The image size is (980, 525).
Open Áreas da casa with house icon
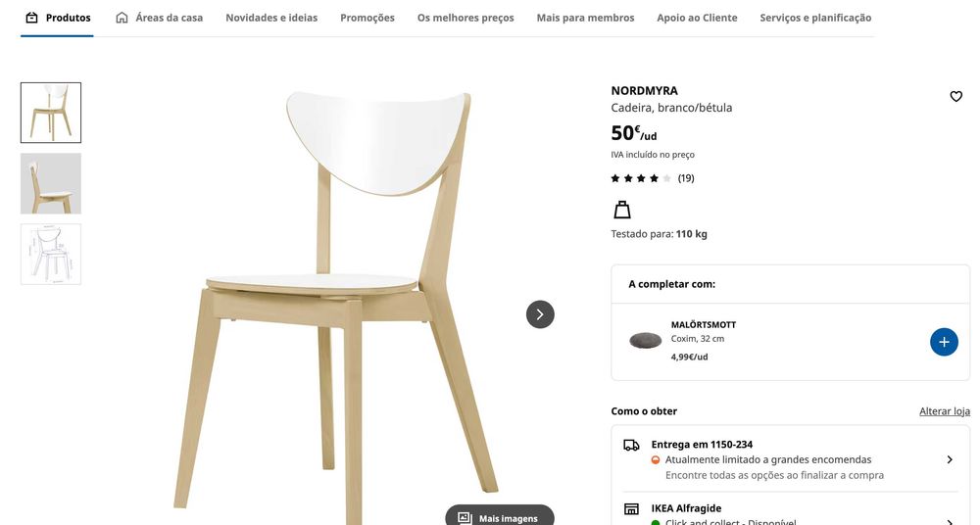(160, 18)
